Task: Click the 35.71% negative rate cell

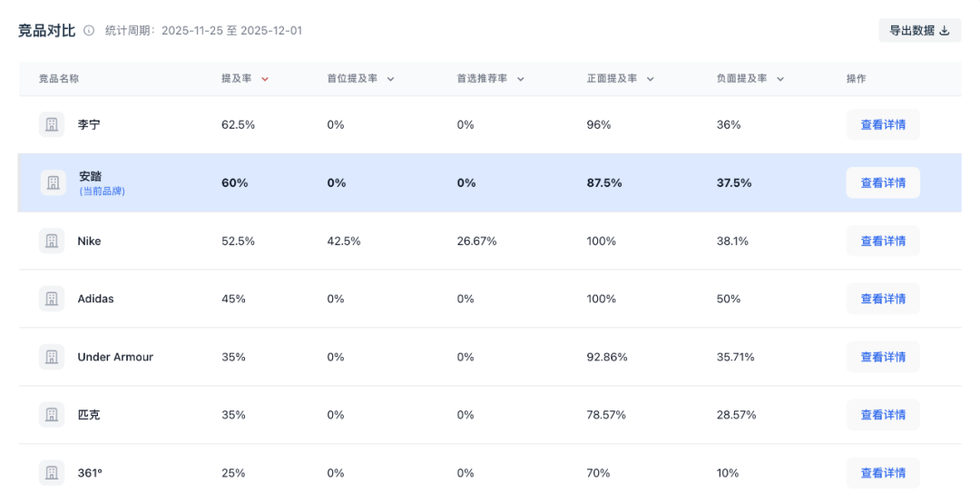Action: point(736,357)
